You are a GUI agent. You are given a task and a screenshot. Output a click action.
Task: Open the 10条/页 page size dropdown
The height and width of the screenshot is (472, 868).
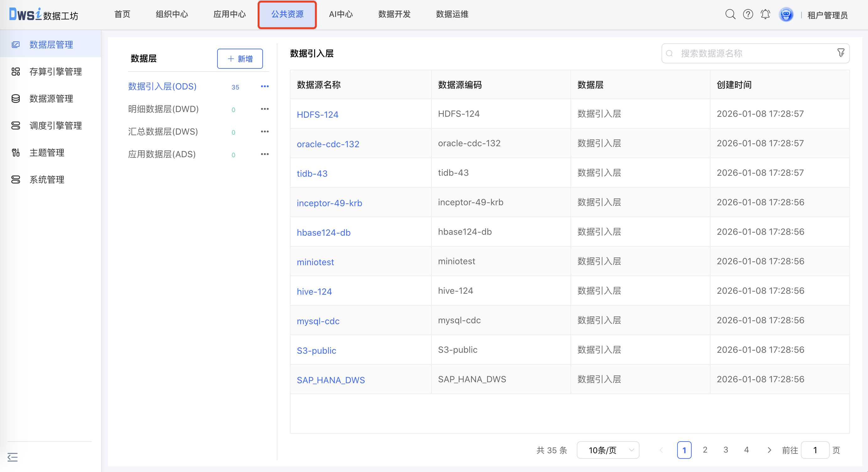(608, 450)
